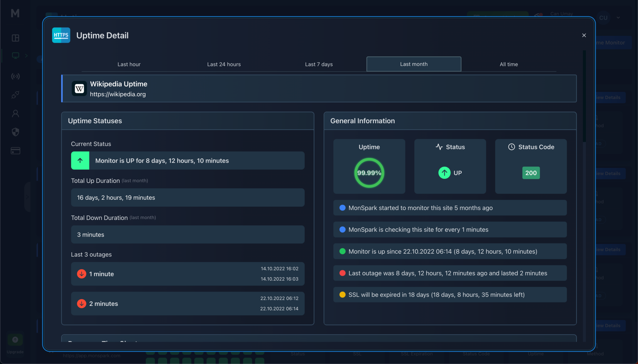Open the credit card billing icon in sidebar
Screen dimensions: 638x364
15,151
